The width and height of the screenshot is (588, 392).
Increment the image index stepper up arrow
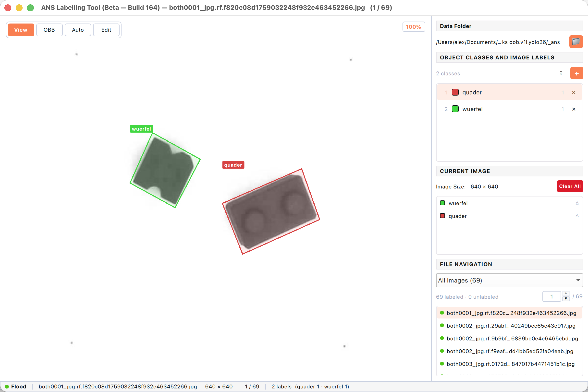click(x=566, y=294)
